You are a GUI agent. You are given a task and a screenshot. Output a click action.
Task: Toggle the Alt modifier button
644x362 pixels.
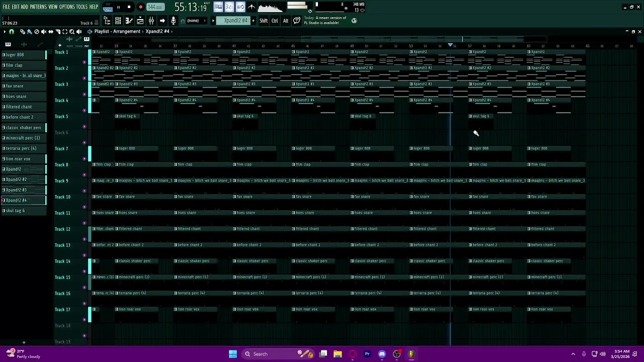click(x=285, y=21)
